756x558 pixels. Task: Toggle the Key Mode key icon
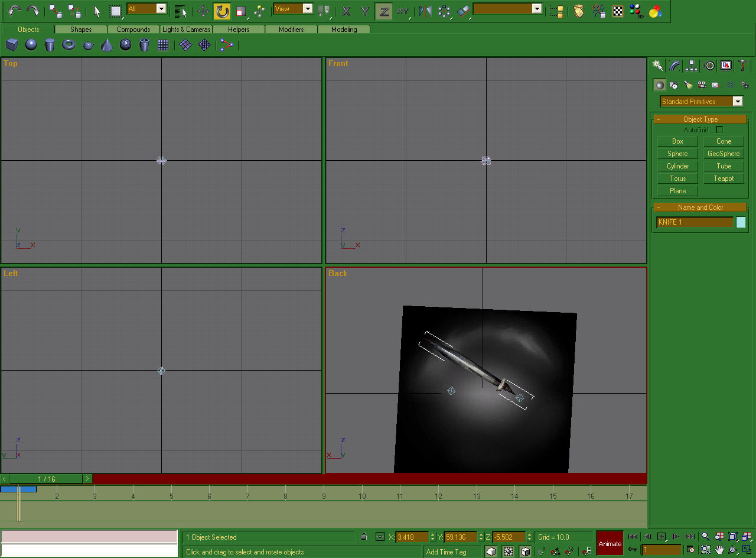point(633,550)
